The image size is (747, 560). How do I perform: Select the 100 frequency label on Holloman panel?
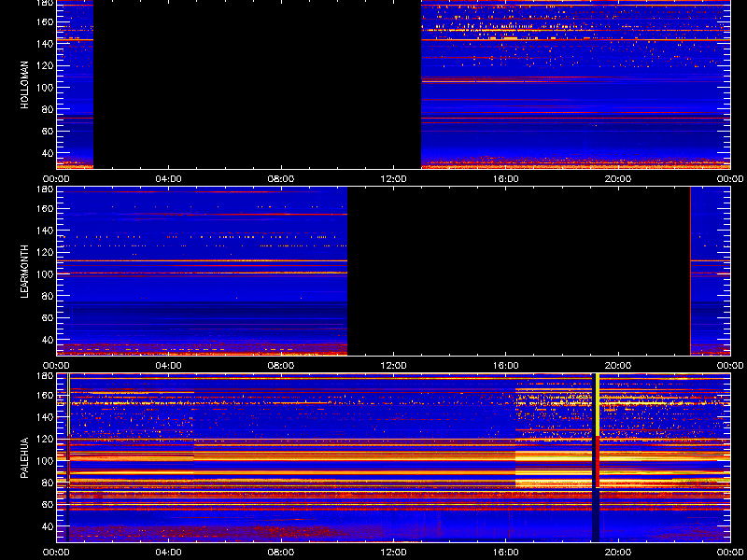(44, 88)
